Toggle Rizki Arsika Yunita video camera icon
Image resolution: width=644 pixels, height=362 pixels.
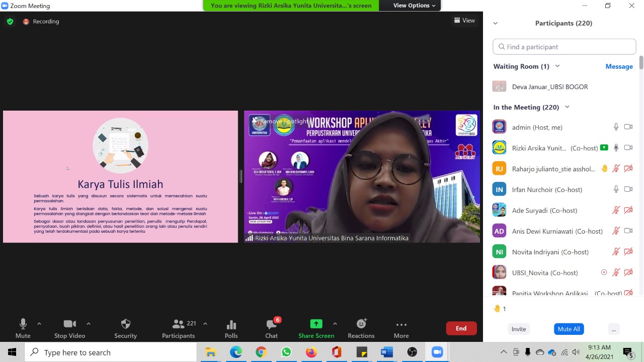[x=628, y=148]
